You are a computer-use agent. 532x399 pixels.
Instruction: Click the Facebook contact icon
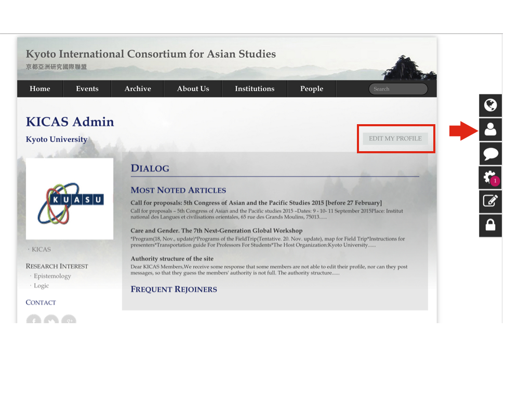click(34, 320)
